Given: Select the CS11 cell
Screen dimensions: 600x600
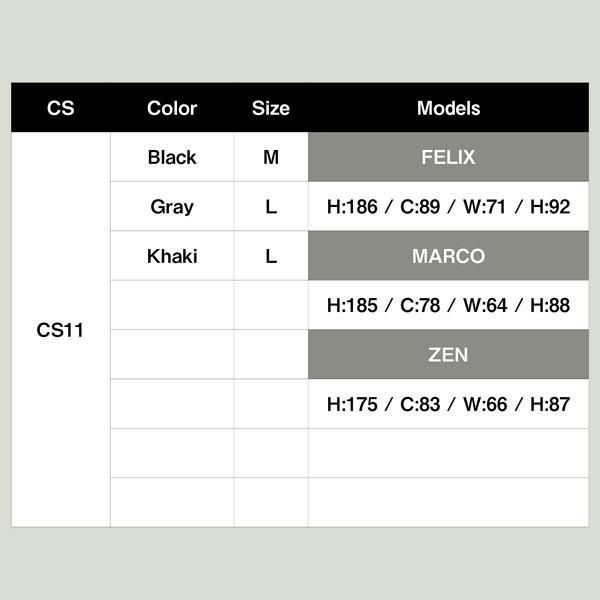Looking at the screenshot, I should [60, 330].
